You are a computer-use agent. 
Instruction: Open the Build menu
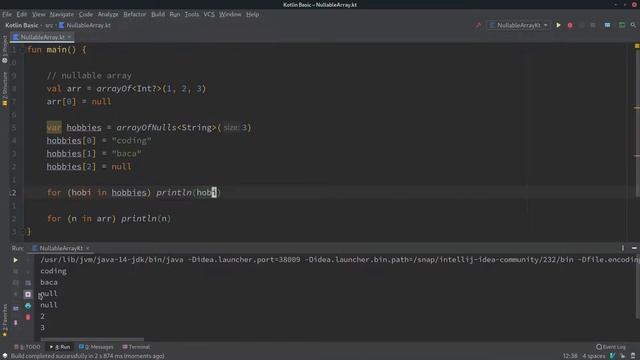pos(158,14)
